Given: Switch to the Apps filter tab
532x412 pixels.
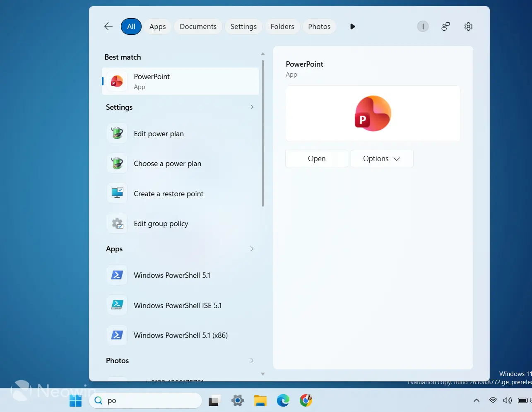Looking at the screenshot, I should click(x=158, y=27).
